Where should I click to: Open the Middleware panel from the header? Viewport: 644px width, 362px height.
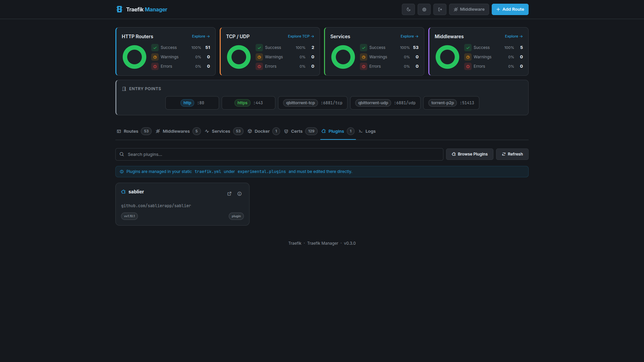pos(469,9)
